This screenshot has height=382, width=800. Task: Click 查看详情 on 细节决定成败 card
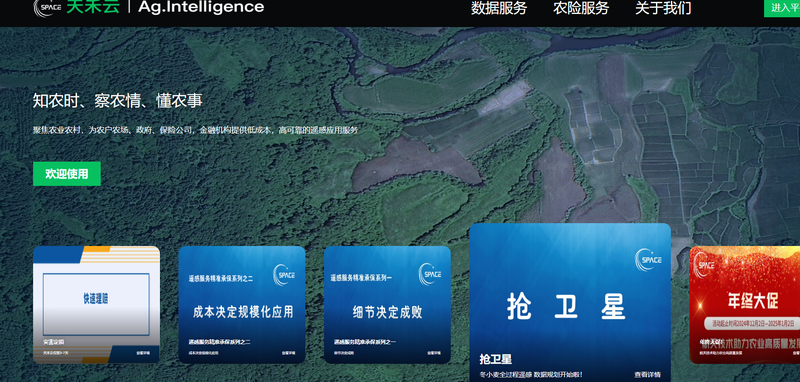[x=434, y=352]
